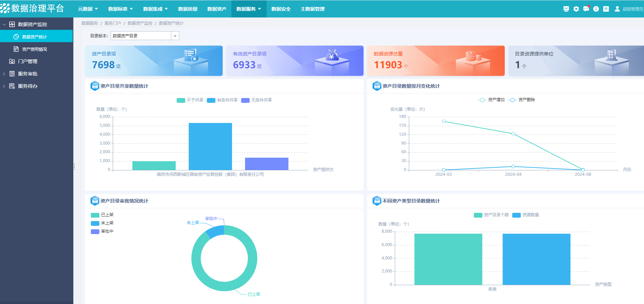Click the info circle icon
This screenshot has width=644, height=304.
coord(596,9)
